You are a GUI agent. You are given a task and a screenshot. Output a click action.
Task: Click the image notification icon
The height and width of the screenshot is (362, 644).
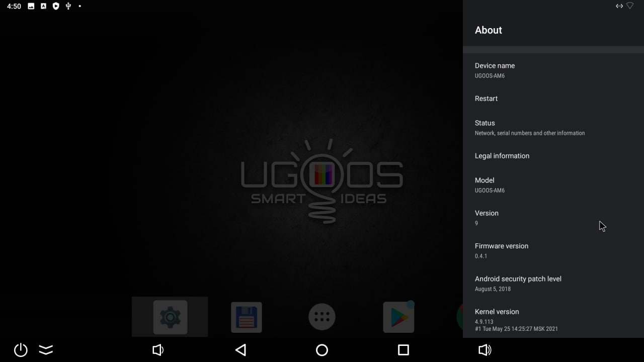click(31, 6)
